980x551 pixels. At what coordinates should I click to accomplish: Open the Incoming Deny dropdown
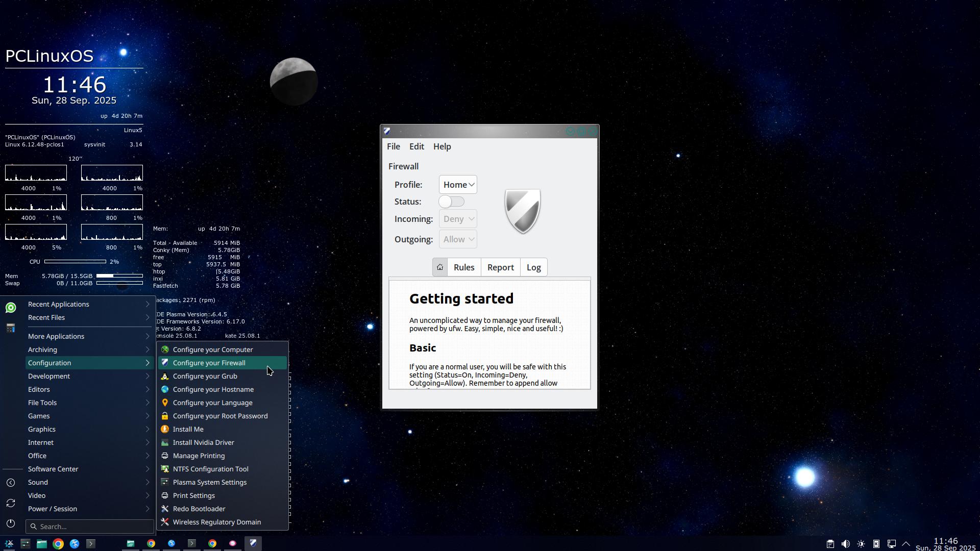[458, 219]
